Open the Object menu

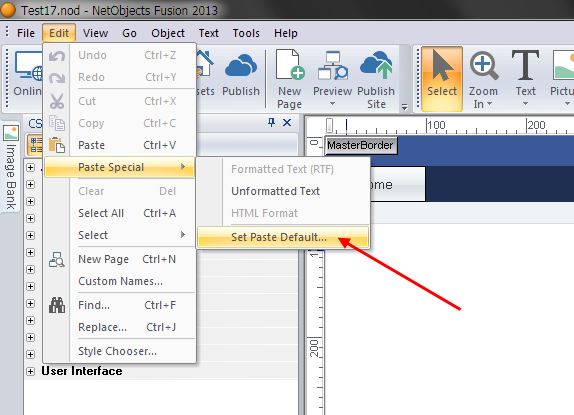pyautogui.click(x=168, y=33)
